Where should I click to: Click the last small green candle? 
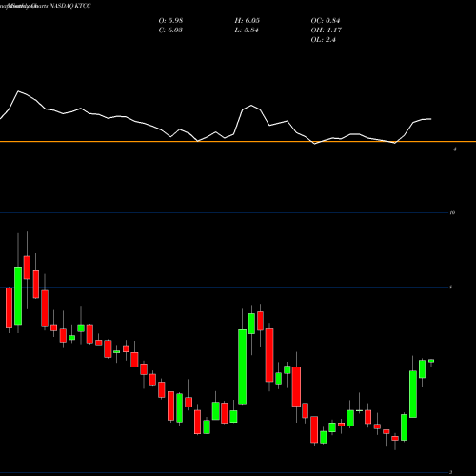tap(431, 361)
